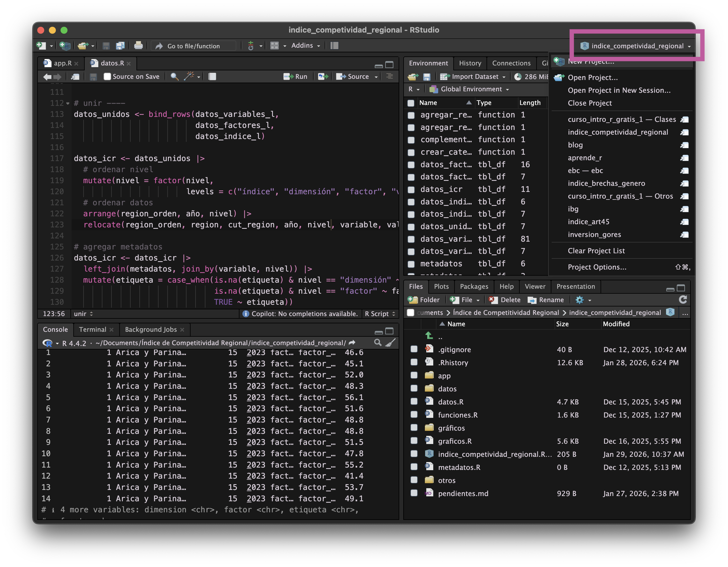Open the find/replace magnifier in the editor toolbar
Viewport: 728px width, 567px height.
[x=174, y=77]
